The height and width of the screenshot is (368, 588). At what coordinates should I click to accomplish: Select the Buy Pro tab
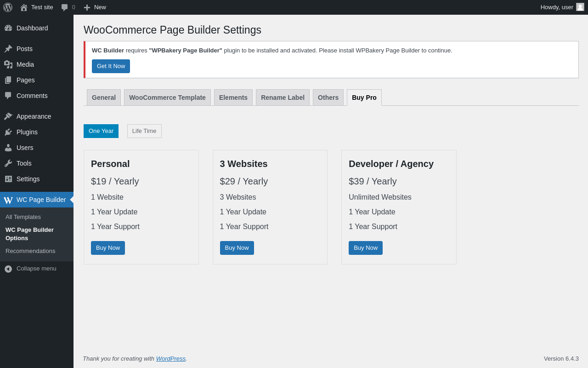click(364, 98)
